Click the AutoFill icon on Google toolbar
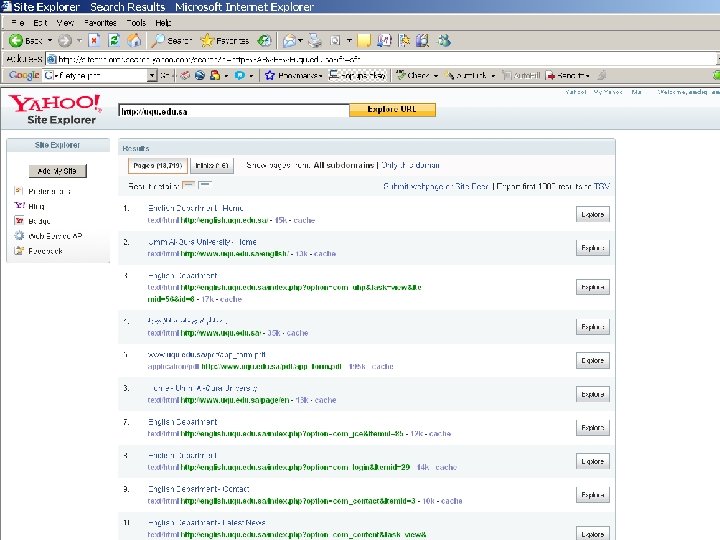Image resolution: width=720 pixels, height=540 pixels. 507,75
